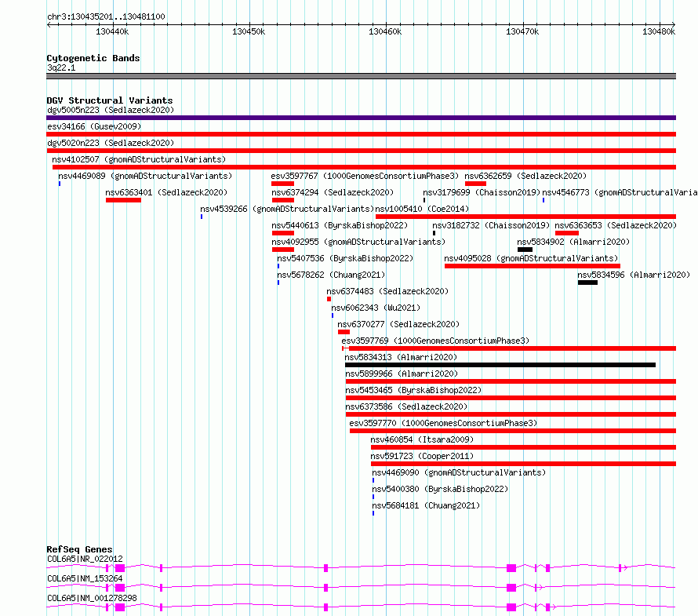The image size is (698, 616).
Task: Select esv3597767 1000GenomesConsortiumPhase3 label
Action: 365,176
